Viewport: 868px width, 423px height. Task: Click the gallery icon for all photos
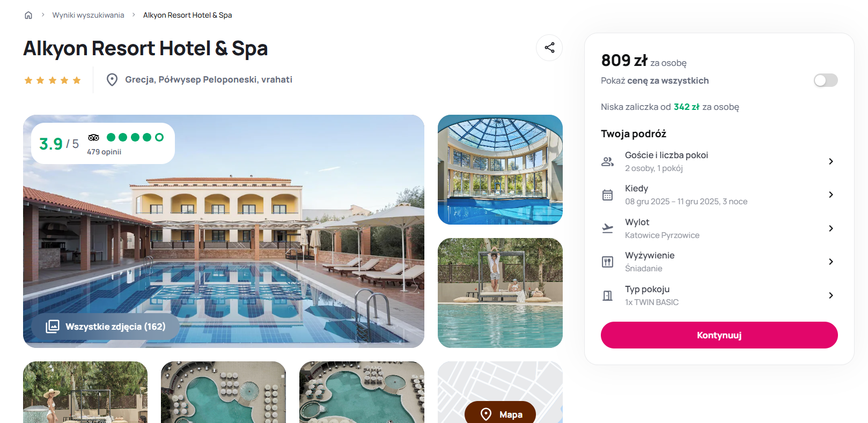click(53, 326)
